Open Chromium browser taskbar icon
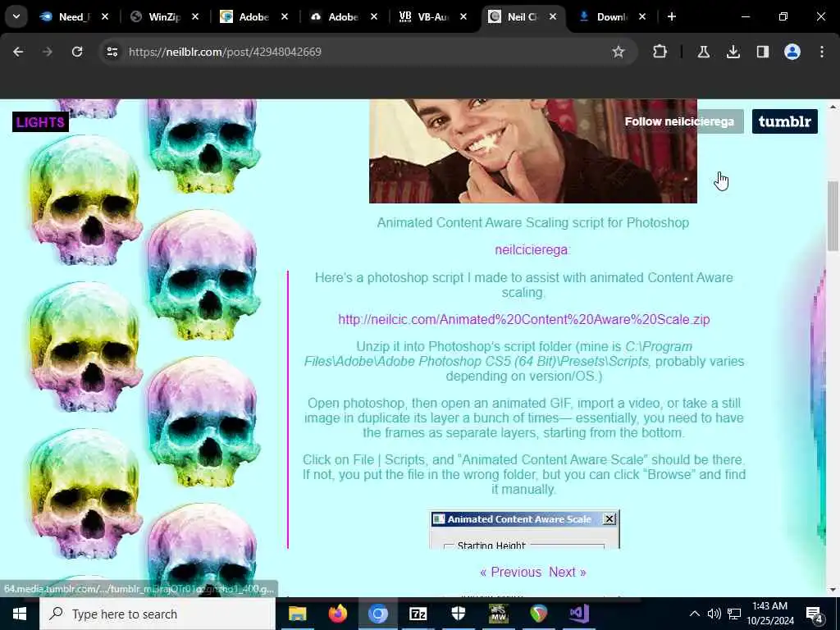Image resolution: width=840 pixels, height=630 pixels. pos(377,614)
